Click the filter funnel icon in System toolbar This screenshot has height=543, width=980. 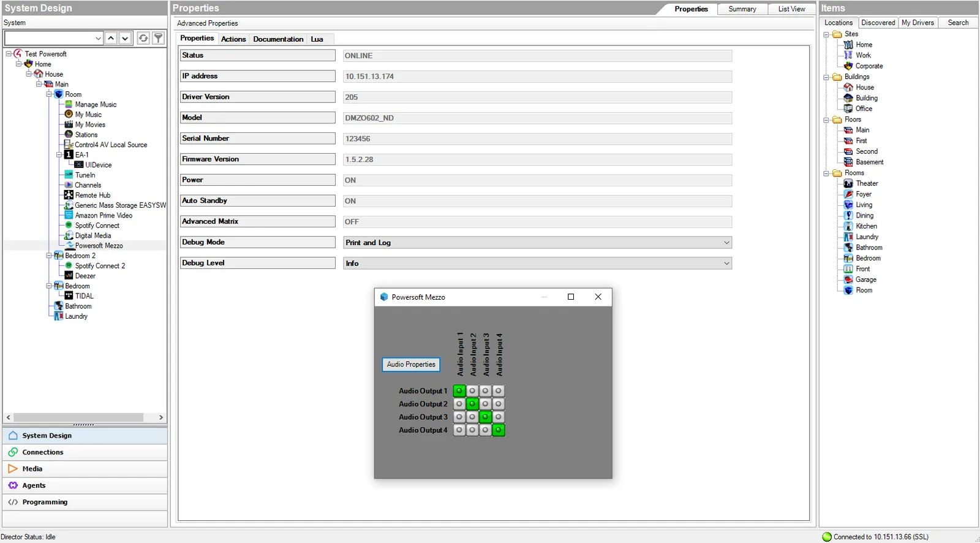(x=158, y=38)
